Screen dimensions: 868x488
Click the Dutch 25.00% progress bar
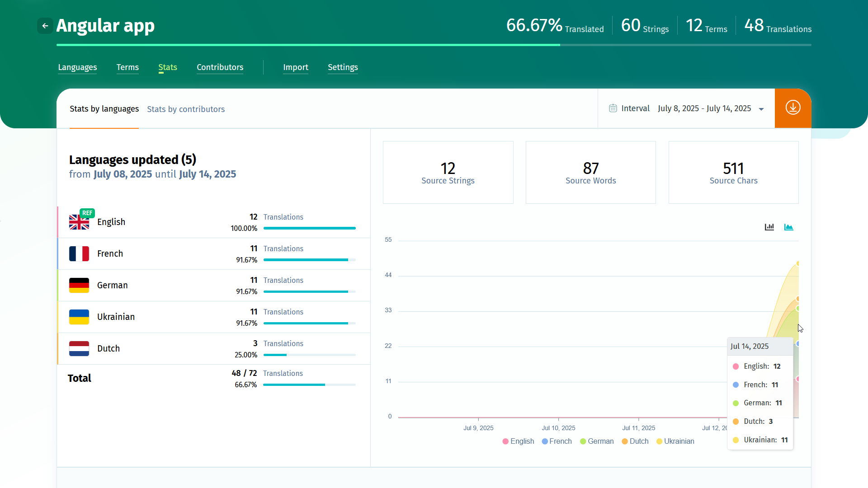click(310, 355)
